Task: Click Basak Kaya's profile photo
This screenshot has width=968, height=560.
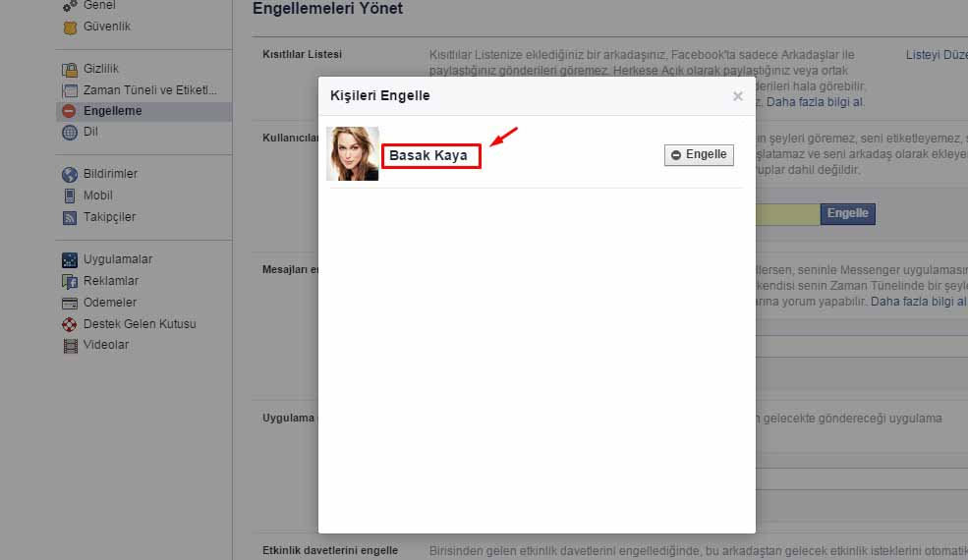Action: click(x=353, y=154)
